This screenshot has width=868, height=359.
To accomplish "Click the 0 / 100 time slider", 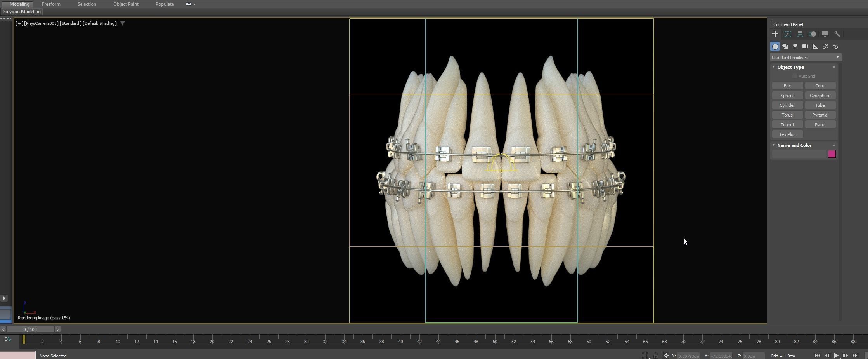I will pos(30,329).
